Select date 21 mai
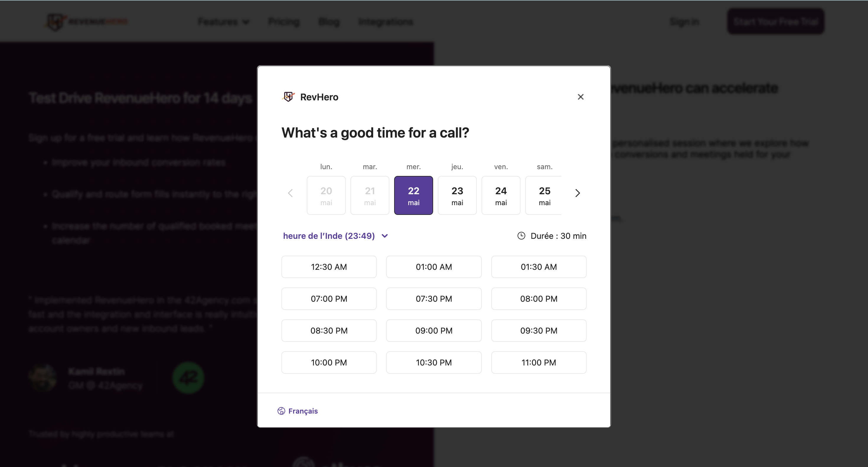This screenshot has width=868, height=467. [370, 195]
